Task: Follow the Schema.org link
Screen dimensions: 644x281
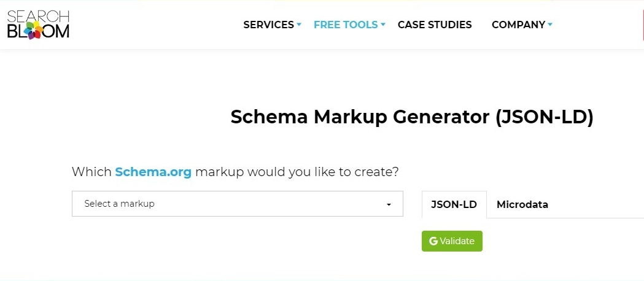Action: click(x=153, y=172)
